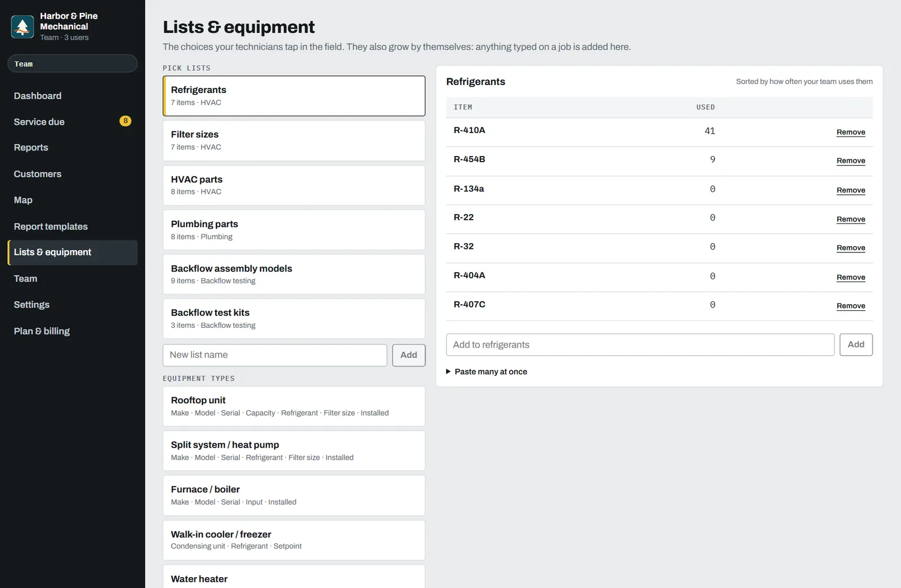
Task: Navigate to Customers
Action: (73, 174)
